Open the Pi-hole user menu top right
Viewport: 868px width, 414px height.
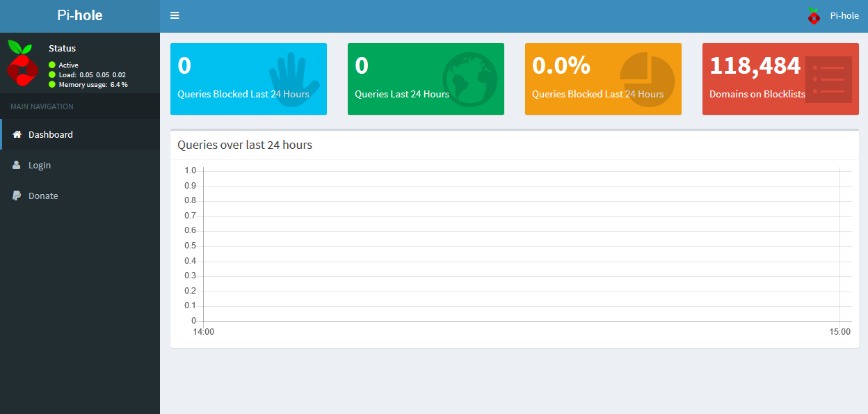click(833, 15)
